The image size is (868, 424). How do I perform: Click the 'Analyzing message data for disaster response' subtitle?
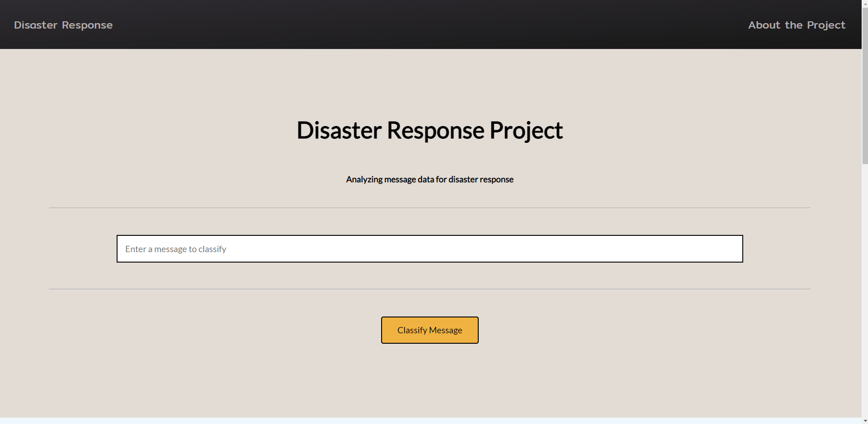click(x=430, y=180)
